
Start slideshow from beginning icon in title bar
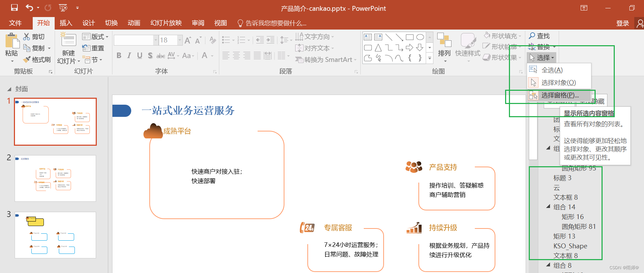pos(63,8)
